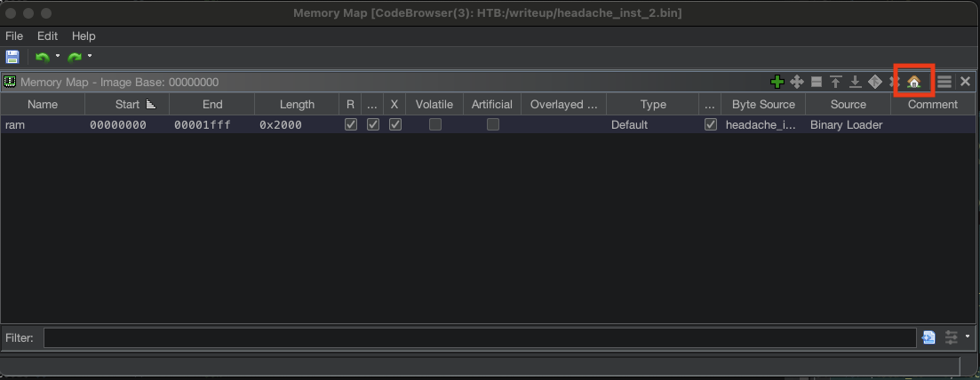Select the 'ram' name cell
Image resolution: width=980 pixels, height=380 pixels.
pyautogui.click(x=43, y=124)
